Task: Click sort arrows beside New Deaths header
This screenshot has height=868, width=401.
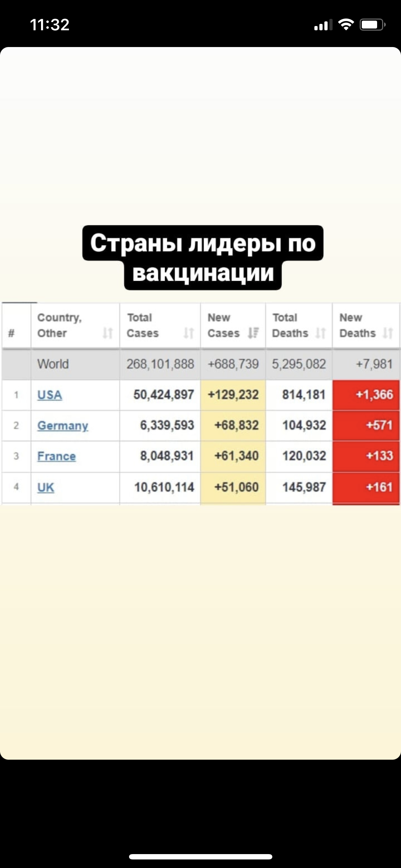Action: click(388, 333)
